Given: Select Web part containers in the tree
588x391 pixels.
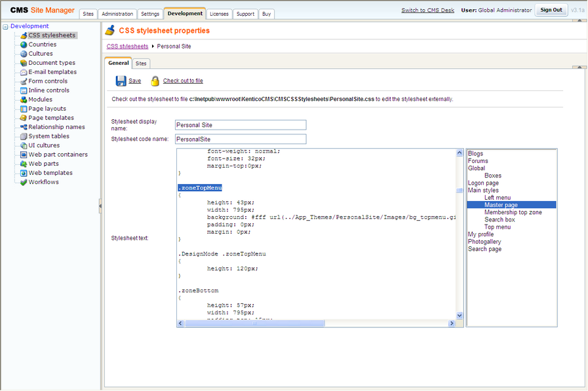Looking at the screenshot, I should (x=58, y=155).
